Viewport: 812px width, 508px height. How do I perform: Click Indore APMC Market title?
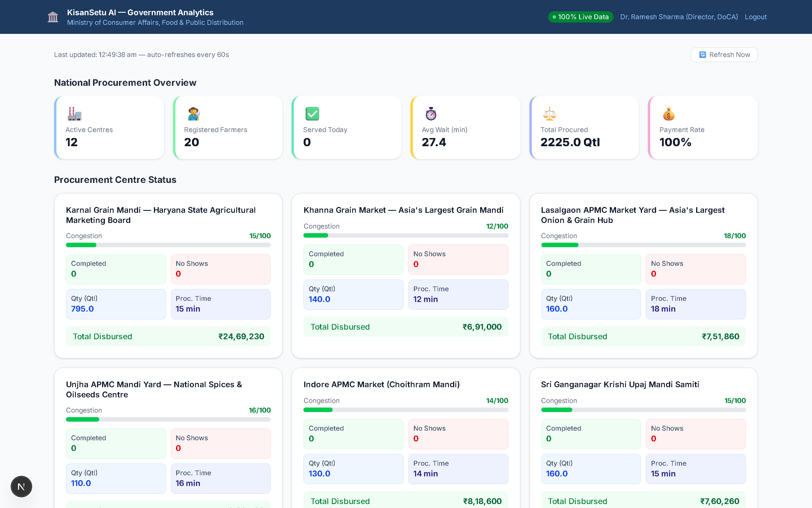tap(381, 384)
